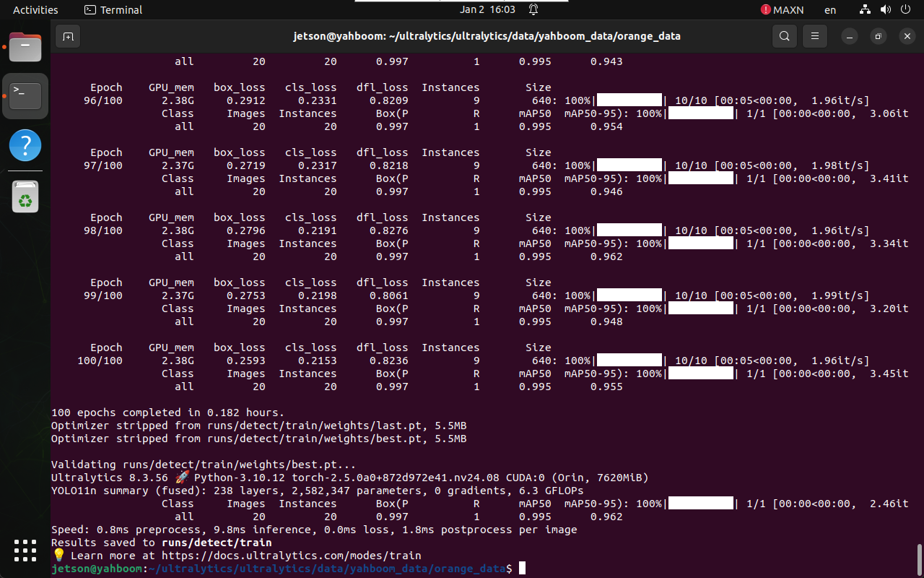Click the terminal search icon
This screenshot has width=924, height=578.
[x=784, y=36]
